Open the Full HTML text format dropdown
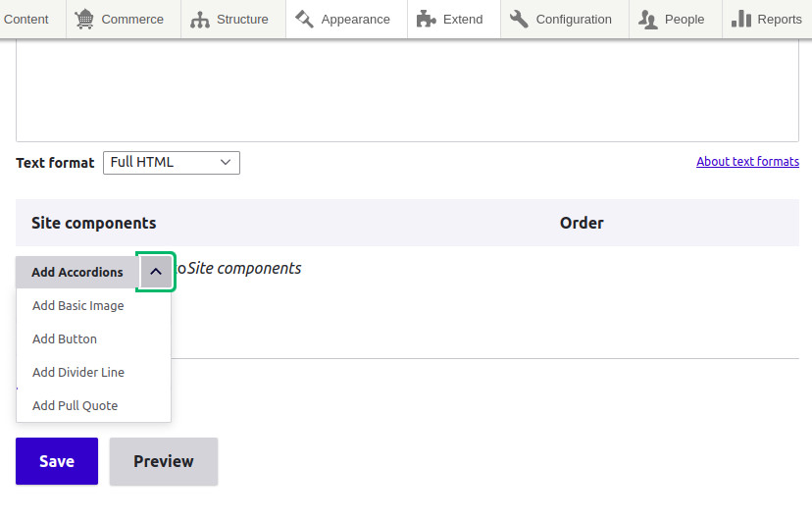 coord(172,163)
